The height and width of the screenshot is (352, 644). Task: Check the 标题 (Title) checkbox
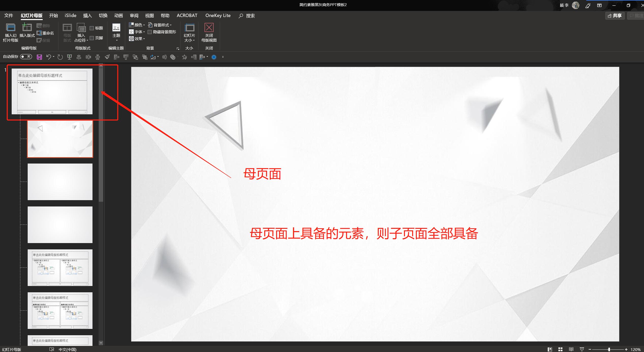tap(92, 28)
